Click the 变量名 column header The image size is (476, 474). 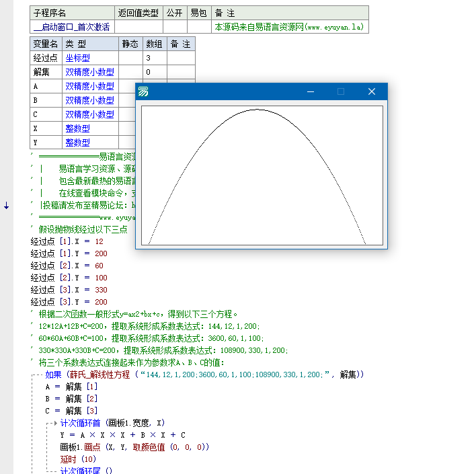46,44
